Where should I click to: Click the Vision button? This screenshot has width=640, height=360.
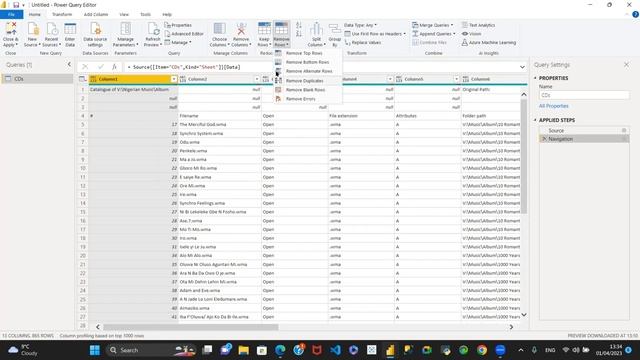(471, 34)
